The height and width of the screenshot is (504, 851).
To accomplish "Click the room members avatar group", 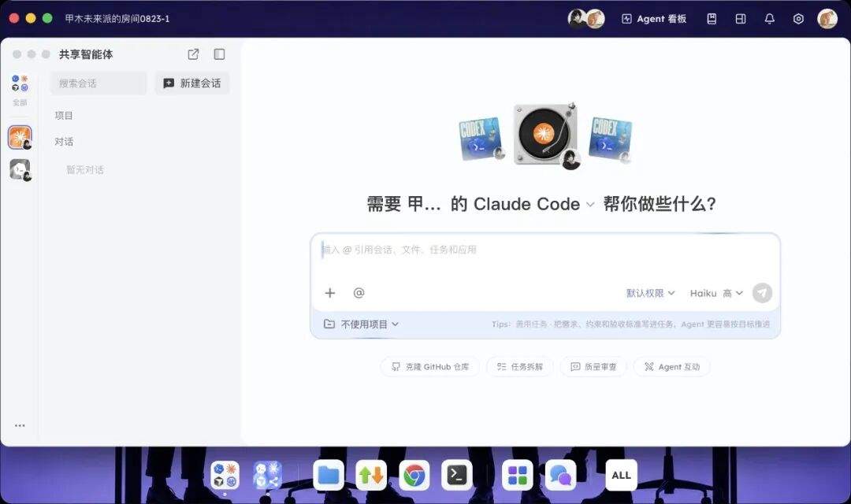I will pos(586,19).
